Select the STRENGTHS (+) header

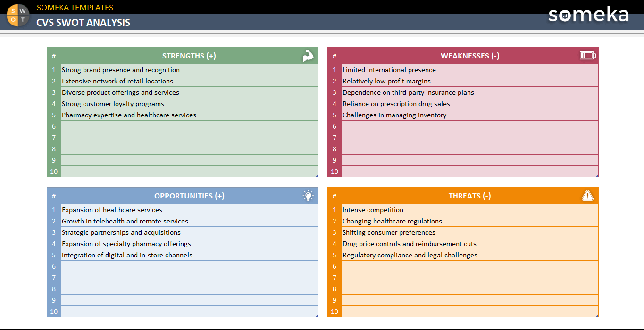pos(189,56)
